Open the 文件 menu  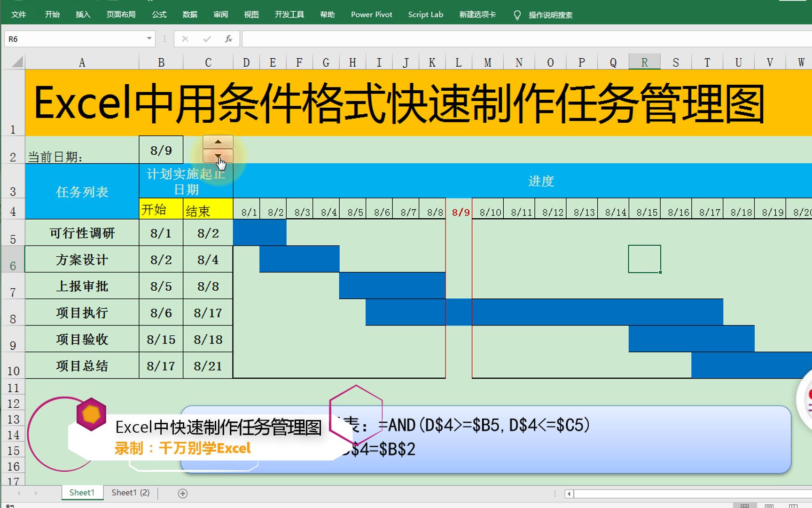pyautogui.click(x=19, y=15)
